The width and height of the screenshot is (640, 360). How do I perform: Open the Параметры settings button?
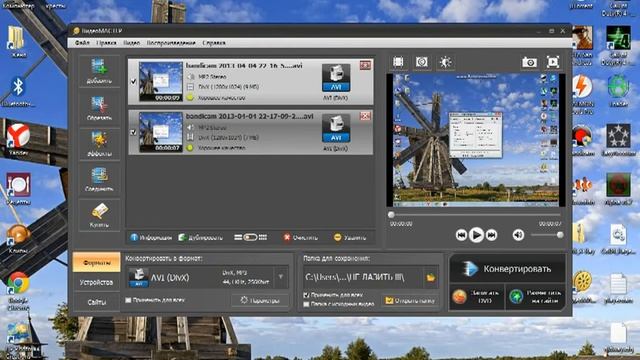pos(260,300)
